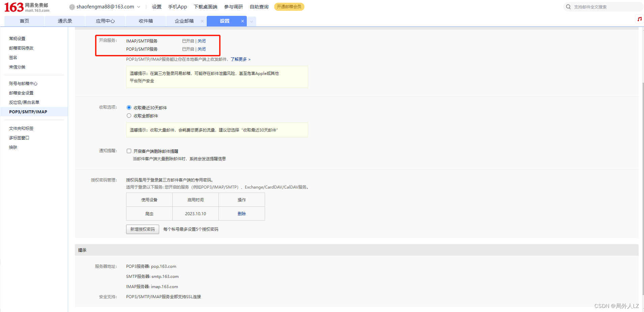Screen dimensions: 644x312
Task: Click the 新增授权密码 button
Action: coord(142,229)
